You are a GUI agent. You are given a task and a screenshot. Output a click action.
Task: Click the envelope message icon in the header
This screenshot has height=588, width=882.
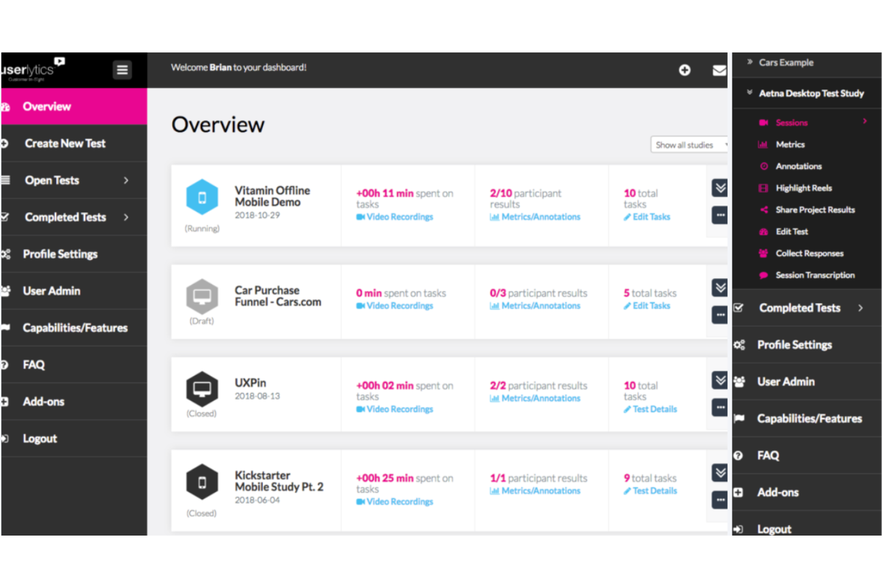pyautogui.click(x=720, y=70)
